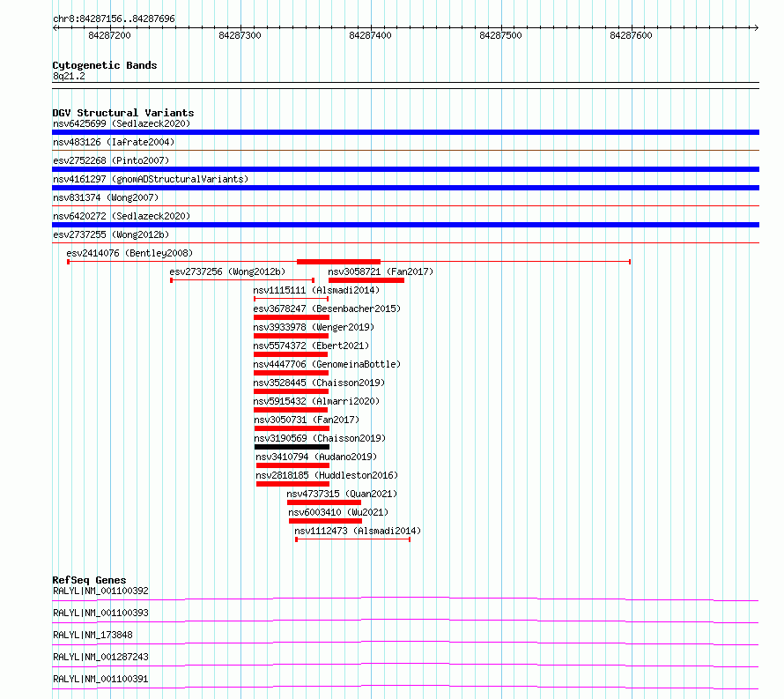Click ruler position 84287200
Viewport: 784px width, 699px height.
[x=109, y=35]
